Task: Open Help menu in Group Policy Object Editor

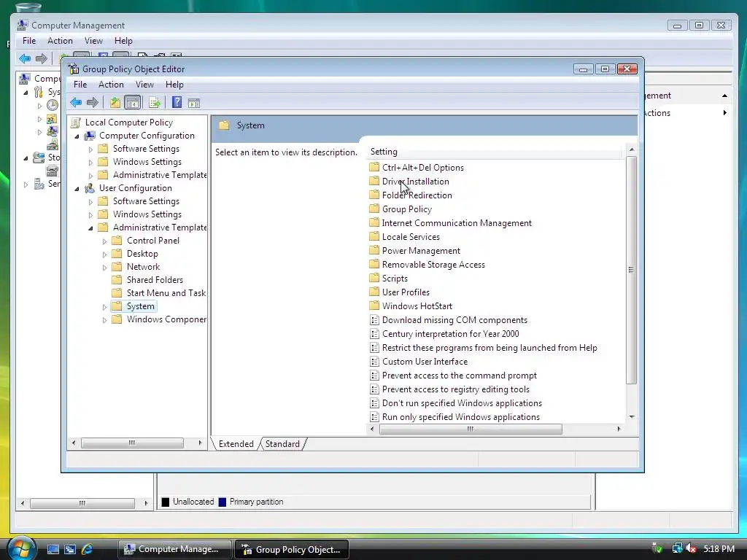Action: (x=174, y=85)
